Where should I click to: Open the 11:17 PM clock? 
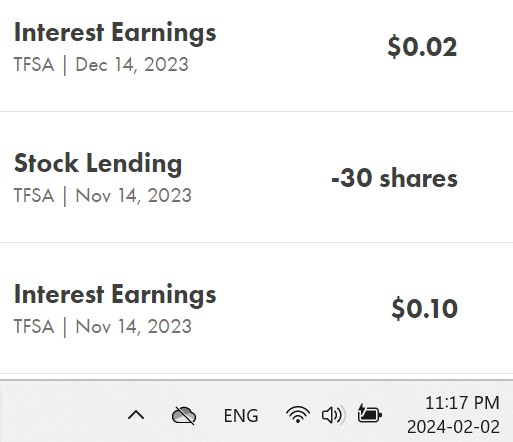coord(462,403)
